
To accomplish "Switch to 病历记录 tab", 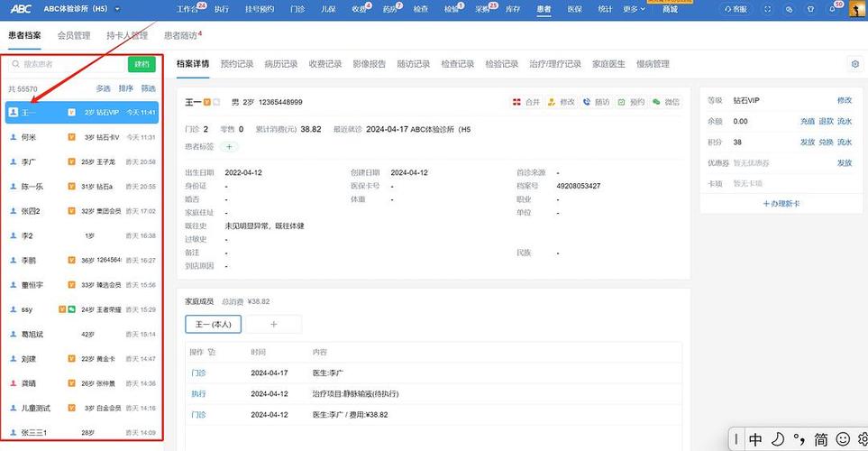I will (x=281, y=64).
